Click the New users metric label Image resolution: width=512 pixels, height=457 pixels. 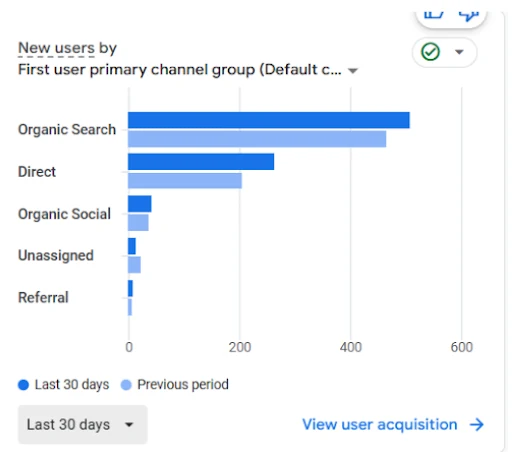pyautogui.click(x=56, y=48)
